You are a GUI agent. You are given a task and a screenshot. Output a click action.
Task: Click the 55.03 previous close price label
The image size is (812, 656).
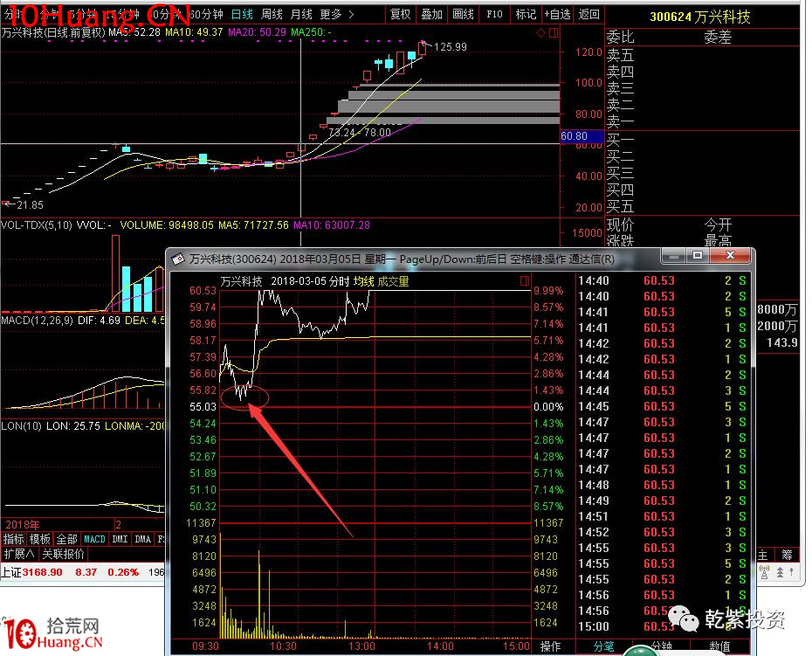coord(203,407)
